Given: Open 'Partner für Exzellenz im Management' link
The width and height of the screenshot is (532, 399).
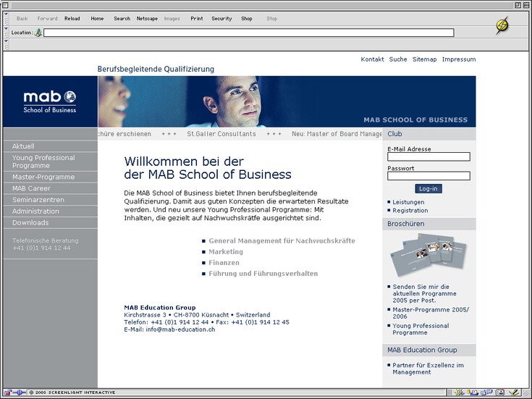Looking at the screenshot, I should (428, 369).
